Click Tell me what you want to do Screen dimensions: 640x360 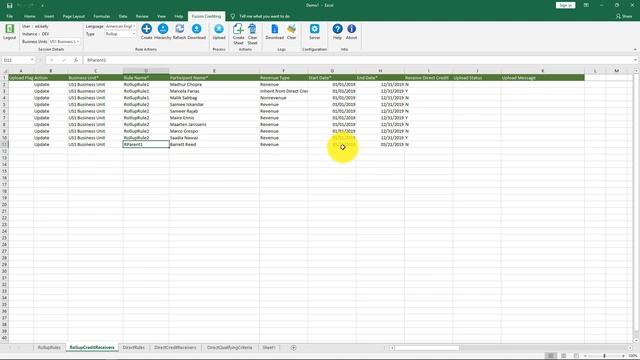pyautogui.click(x=264, y=16)
